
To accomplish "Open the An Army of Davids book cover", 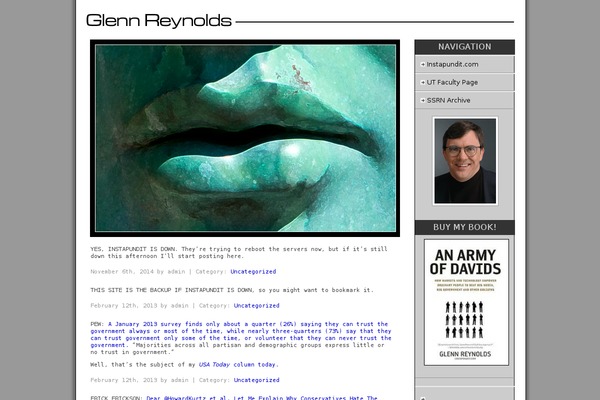I will [x=464, y=302].
